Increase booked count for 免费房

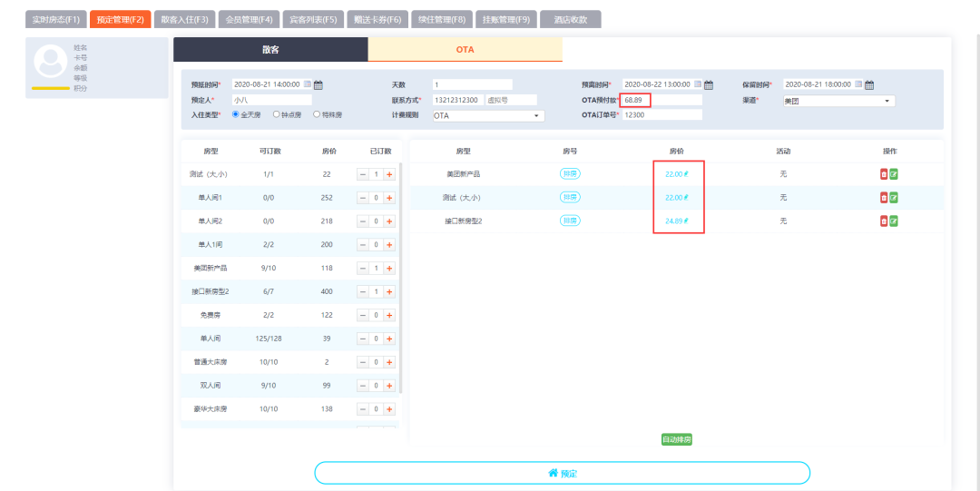pyautogui.click(x=389, y=315)
